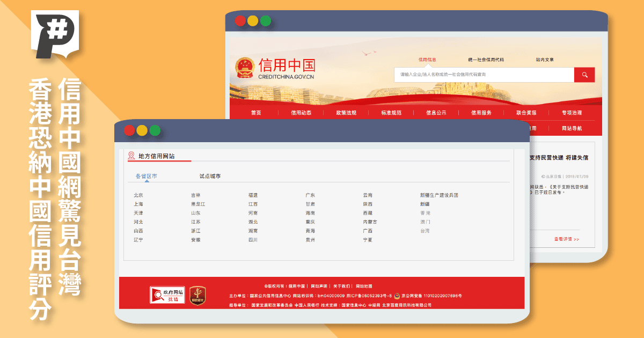Click the government website error-report badge
Screen dimensions: 644x338
tap(167, 295)
